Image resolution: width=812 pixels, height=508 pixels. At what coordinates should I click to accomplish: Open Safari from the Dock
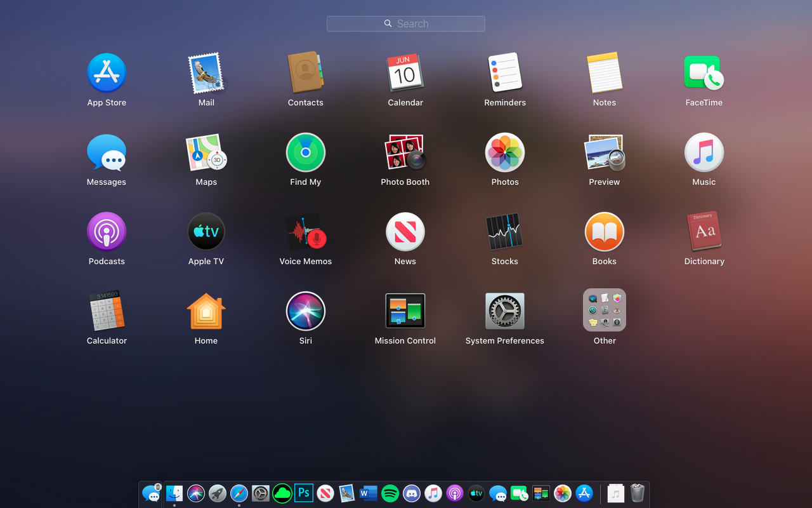239,493
